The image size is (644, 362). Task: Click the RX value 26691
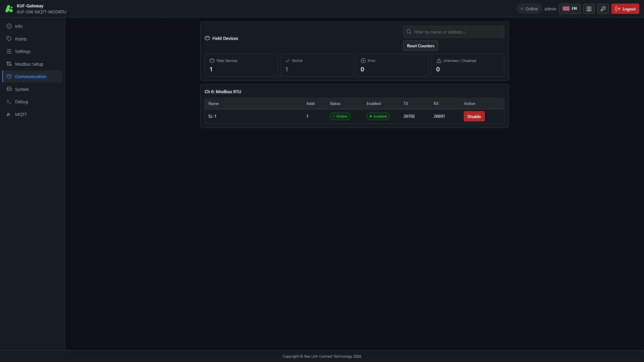click(439, 116)
